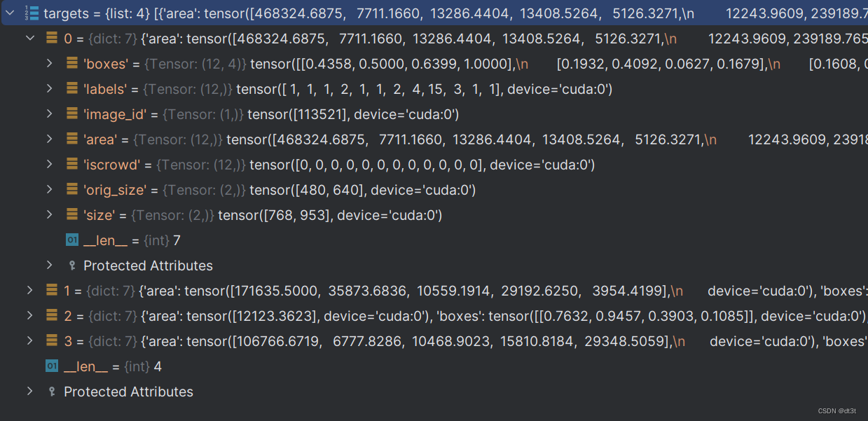Expand dict element 2

coord(29,315)
